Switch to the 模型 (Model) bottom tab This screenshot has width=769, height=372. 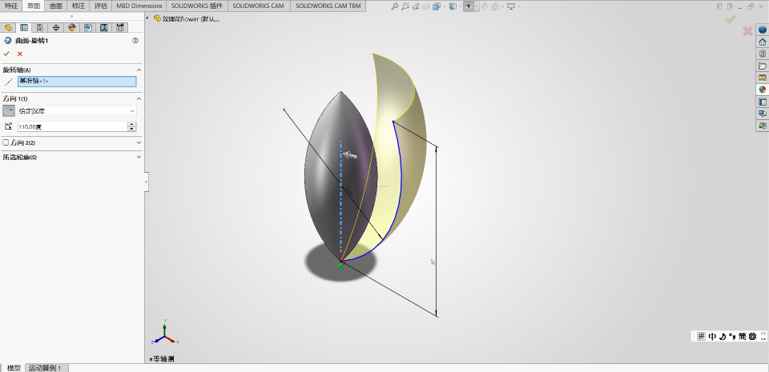[x=13, y=368]
